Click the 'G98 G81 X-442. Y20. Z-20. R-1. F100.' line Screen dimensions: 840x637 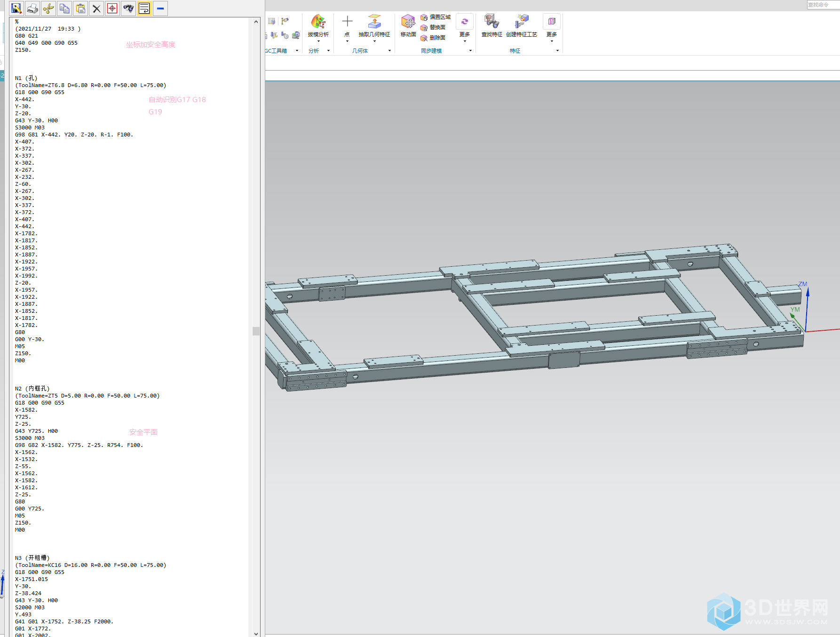[x=74, y=135]
